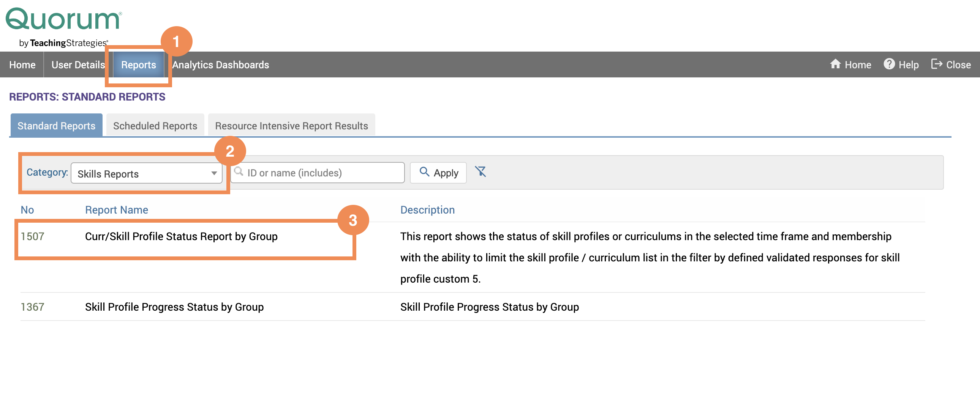Go to User Details in the navigation bar
Viewport: 980px width, 415px height.
[78, 64]
